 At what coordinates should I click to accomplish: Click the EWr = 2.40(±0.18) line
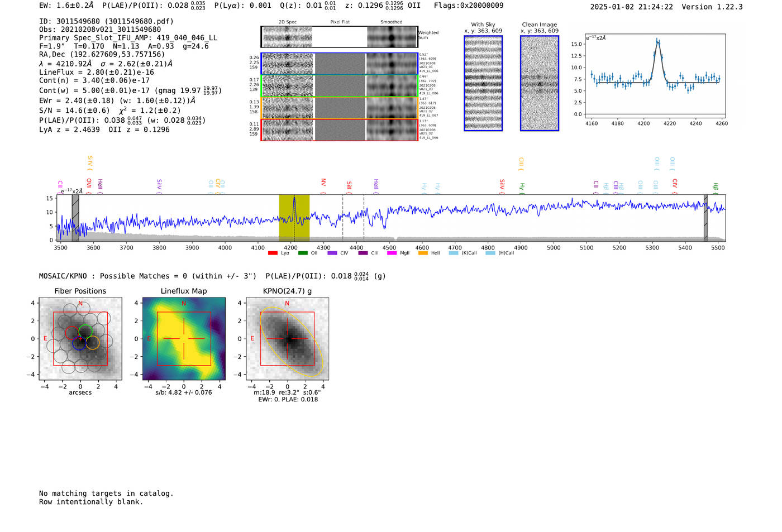(117, 101)
